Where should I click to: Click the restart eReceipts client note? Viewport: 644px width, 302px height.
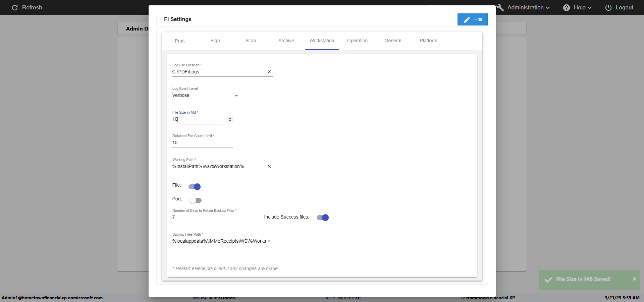226,268
